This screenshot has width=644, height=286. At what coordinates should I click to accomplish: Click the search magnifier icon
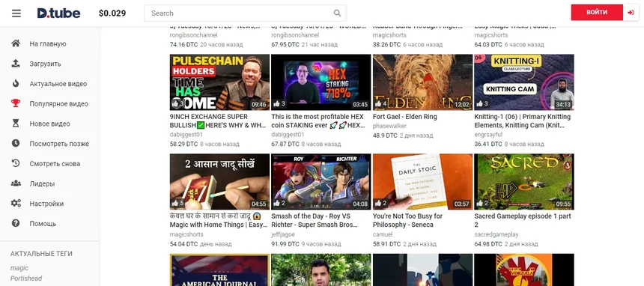tap(337, 13)
